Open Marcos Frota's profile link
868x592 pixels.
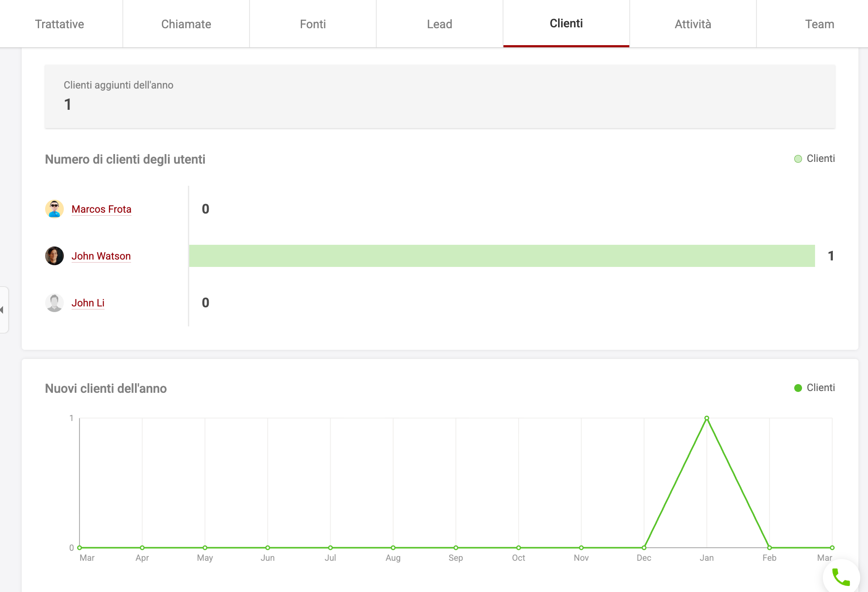(x=101, y=209)
